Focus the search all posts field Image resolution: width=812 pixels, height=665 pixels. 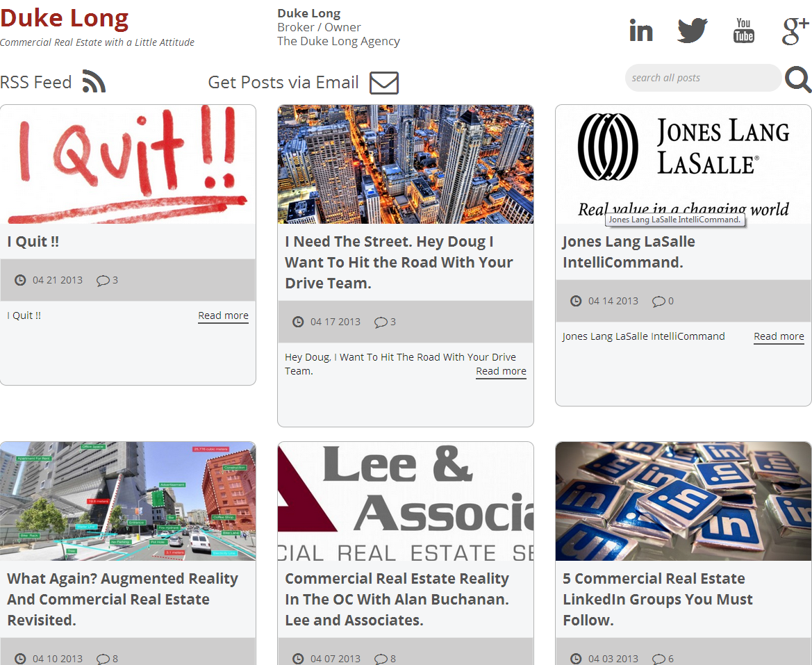point(703,78)
